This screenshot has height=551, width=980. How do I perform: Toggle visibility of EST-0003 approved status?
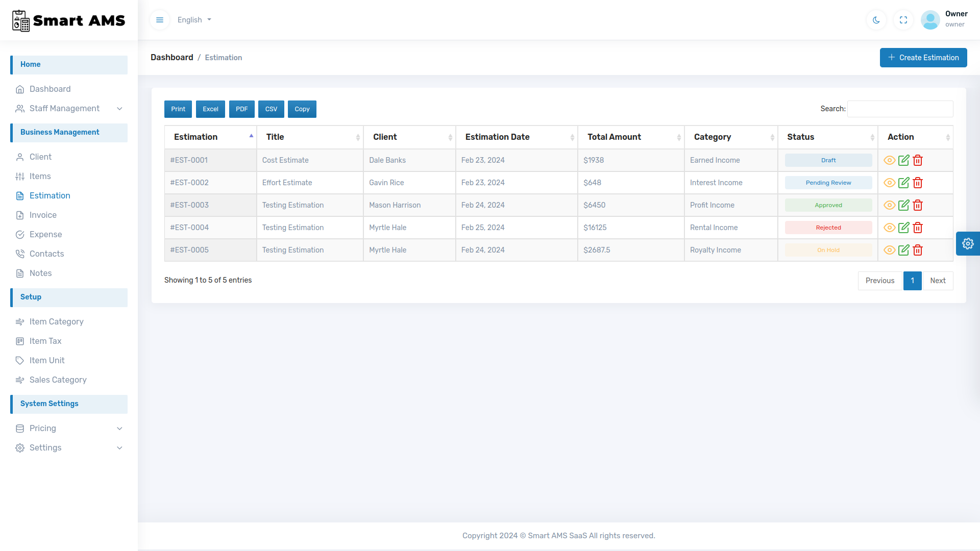tap(890, 205)
